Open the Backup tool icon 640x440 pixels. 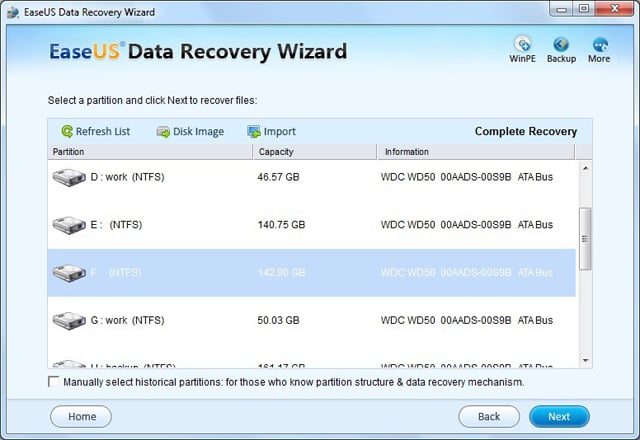pyautogui.click(x=561, y=49)
